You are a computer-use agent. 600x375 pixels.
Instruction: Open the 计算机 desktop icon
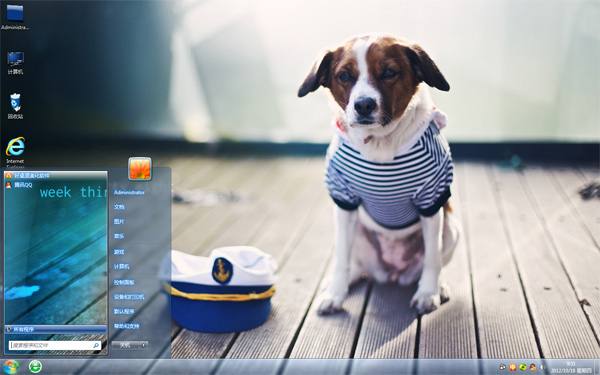tap(15, 63)
